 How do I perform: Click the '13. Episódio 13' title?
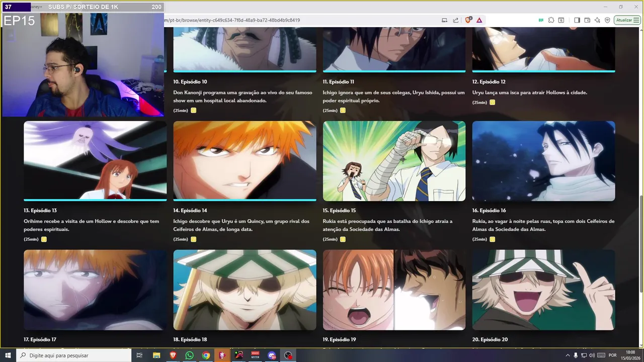point(40,210)
